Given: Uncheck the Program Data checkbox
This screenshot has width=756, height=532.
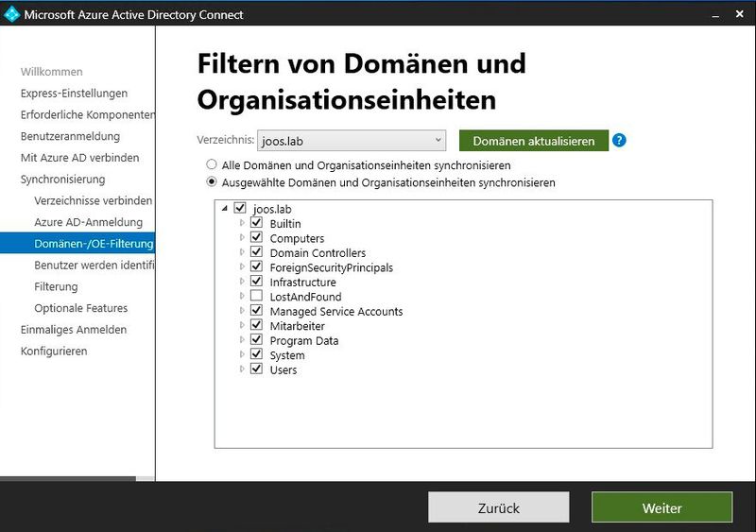Looking at the screenshot, I should tap(256, 339).
